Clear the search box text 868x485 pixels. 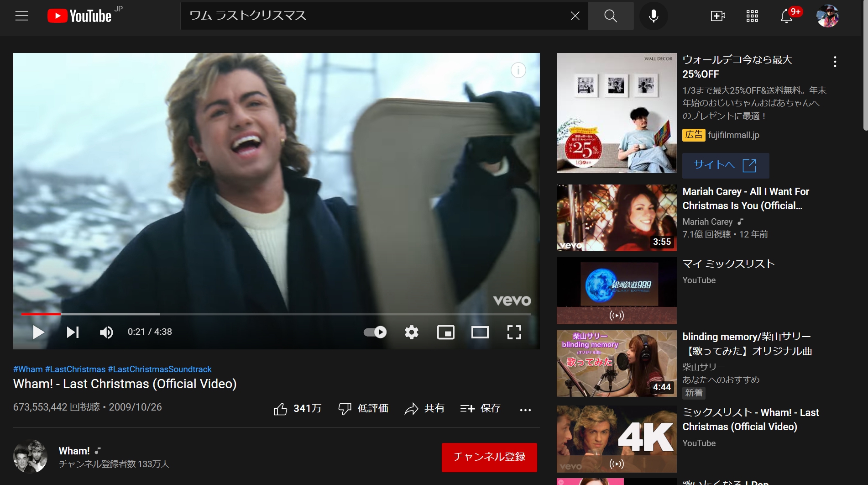pyautogui.click(x=575, y=16)
